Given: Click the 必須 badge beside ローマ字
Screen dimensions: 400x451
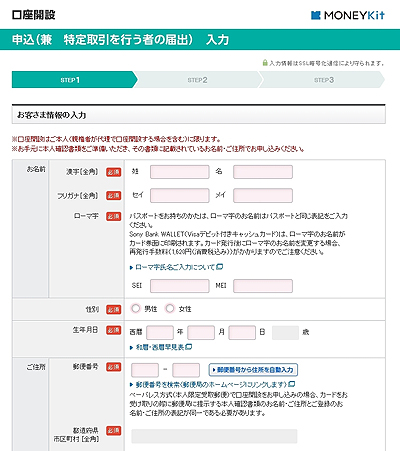Looking at the screenshot, I should coord(114,216).
